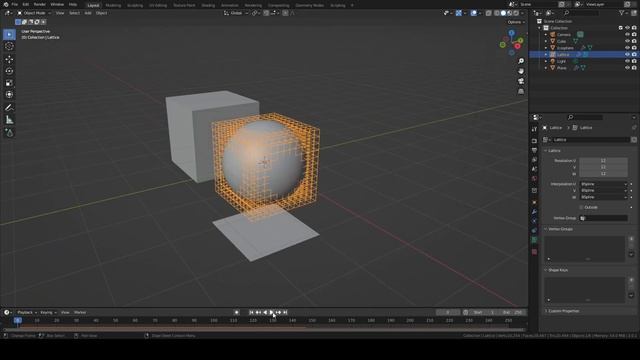This screenshot has width=640, height=360.
Task: Open the Modifiers wrench tab icon
Action: [534, 211]
